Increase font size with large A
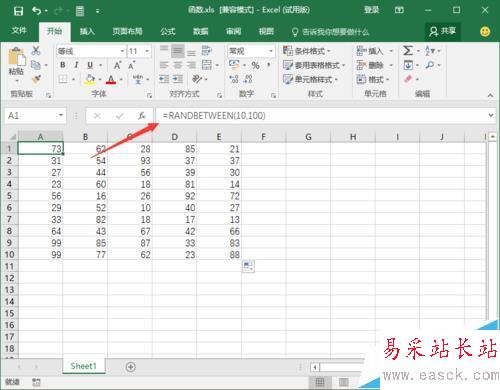 click(x=117, y=65)
